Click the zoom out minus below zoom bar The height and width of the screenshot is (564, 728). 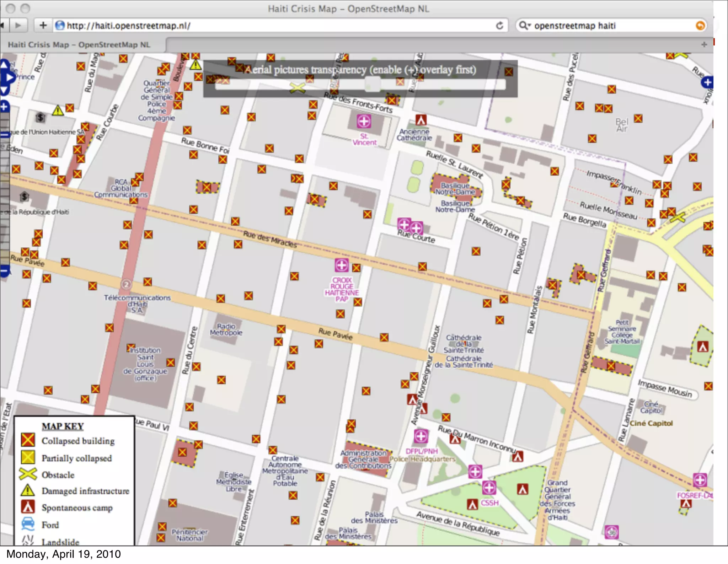click(x=4, y=272)
